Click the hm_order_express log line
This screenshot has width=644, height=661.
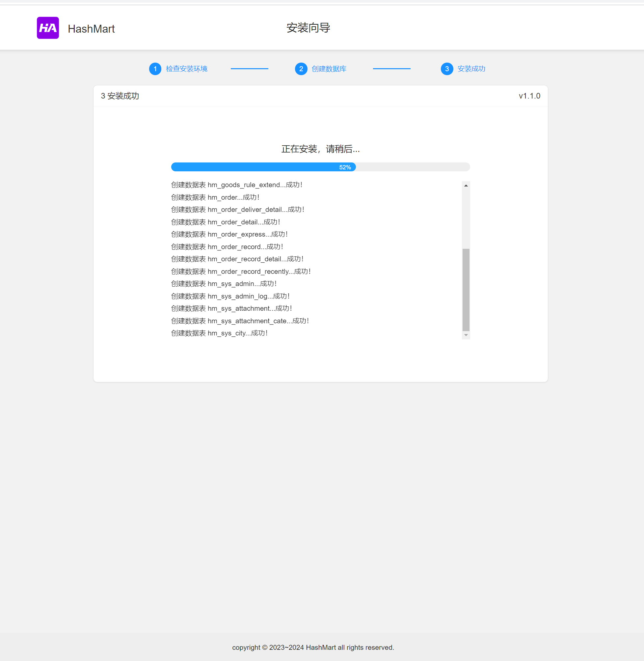pyautogui.click(x=229, y=234)
